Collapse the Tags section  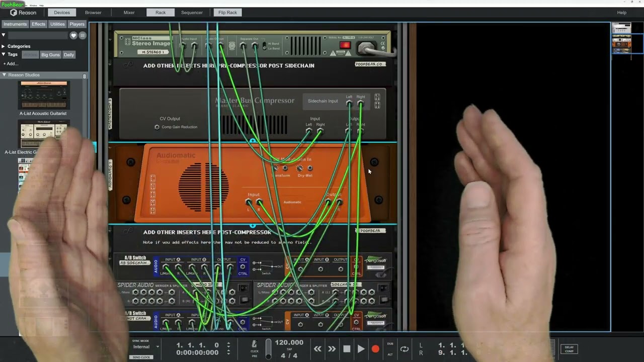4,54
